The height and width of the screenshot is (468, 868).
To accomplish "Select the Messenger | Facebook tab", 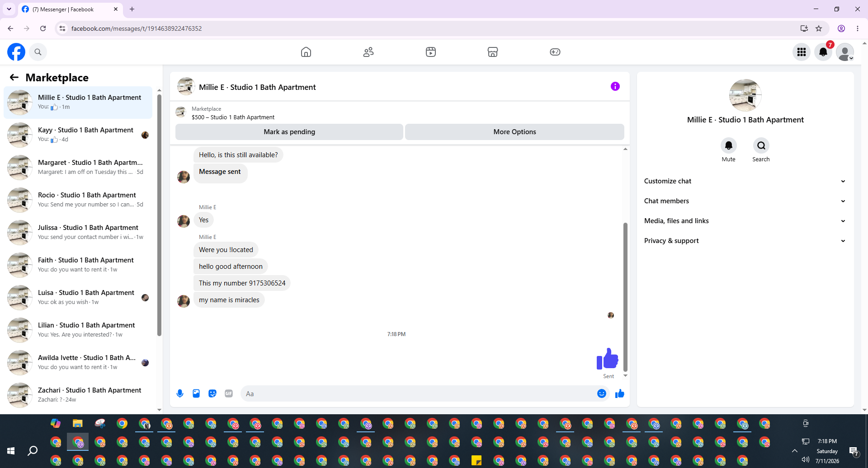I will (70, 9).
